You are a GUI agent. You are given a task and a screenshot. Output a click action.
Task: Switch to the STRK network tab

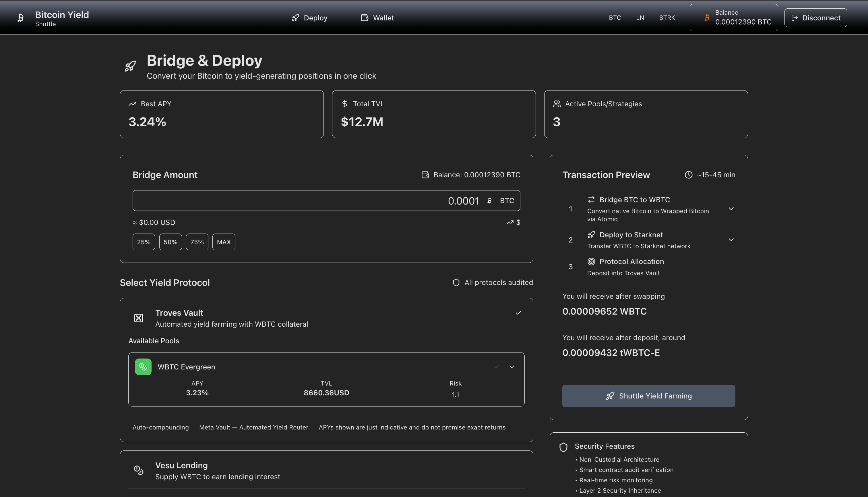[667, 18]
